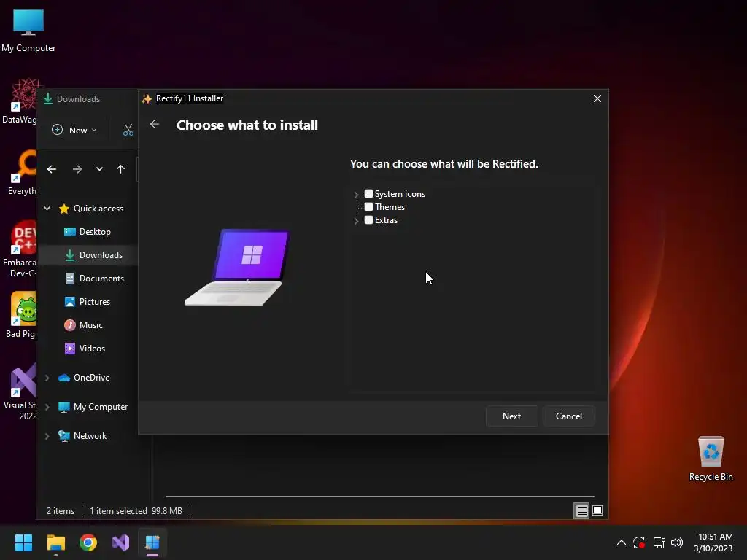Viewport: 747px width, 560px height.
Task: Open Everything search desktop shortcut
Action: click(x=21, y=173)
